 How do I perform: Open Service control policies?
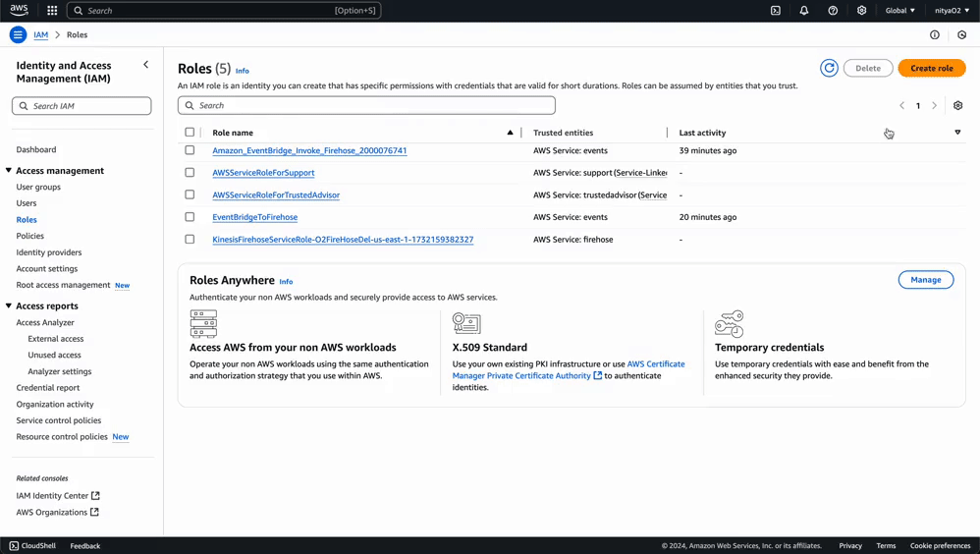click(59, 420)
